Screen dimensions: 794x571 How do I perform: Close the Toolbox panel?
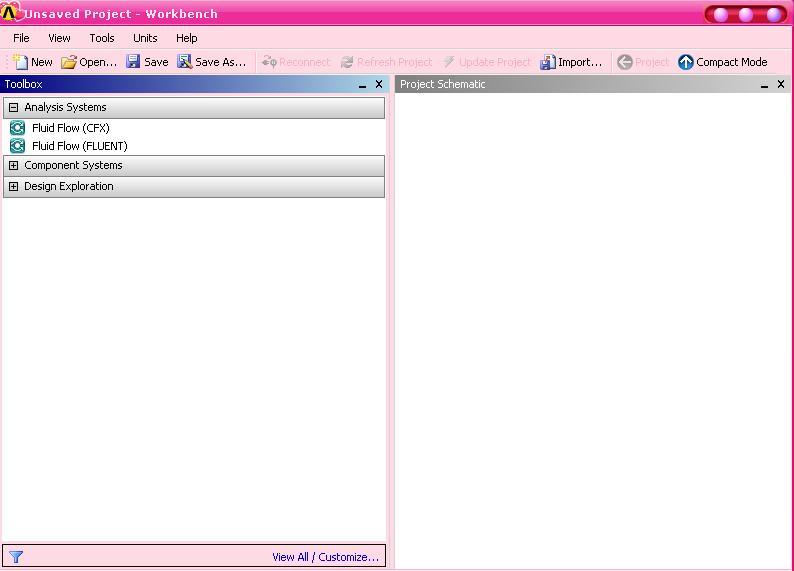click(379, 85)
